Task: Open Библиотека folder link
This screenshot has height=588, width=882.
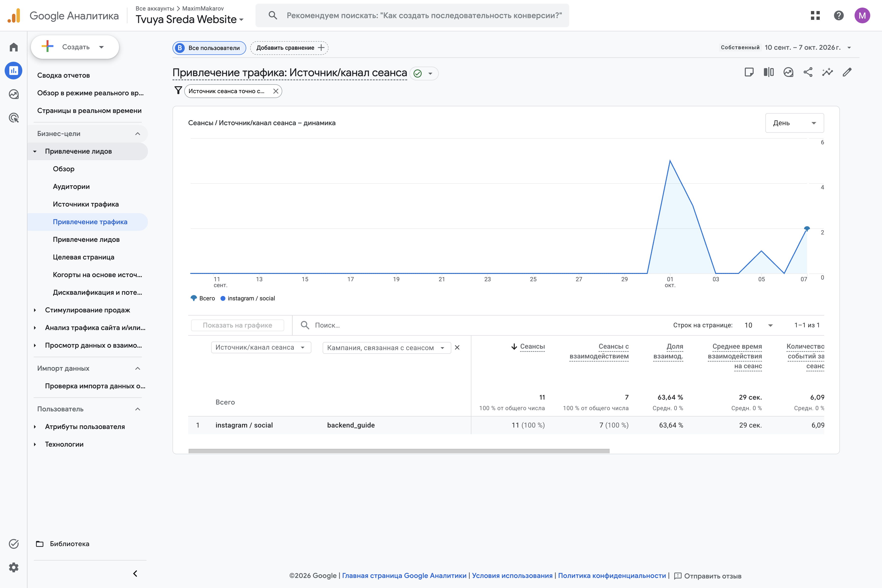Action: 62,544
